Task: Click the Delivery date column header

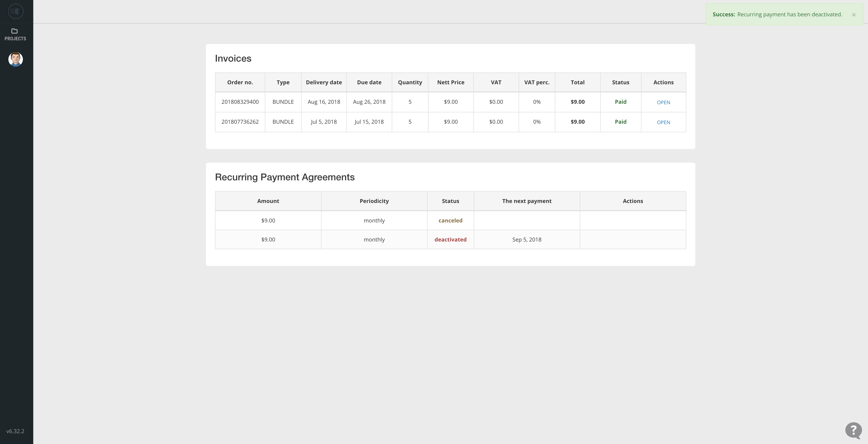Action: [324, 82]
